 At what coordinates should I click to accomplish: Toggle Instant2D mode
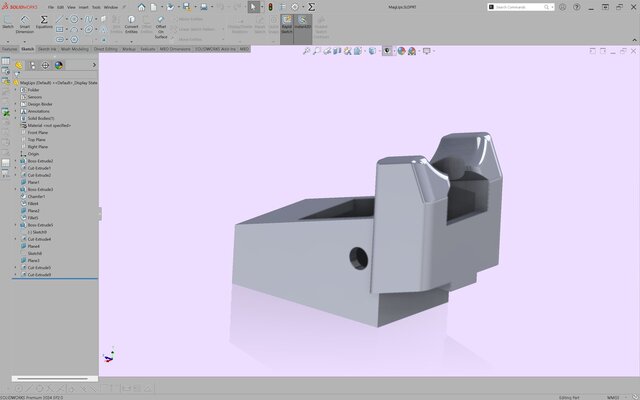point(304,24)
